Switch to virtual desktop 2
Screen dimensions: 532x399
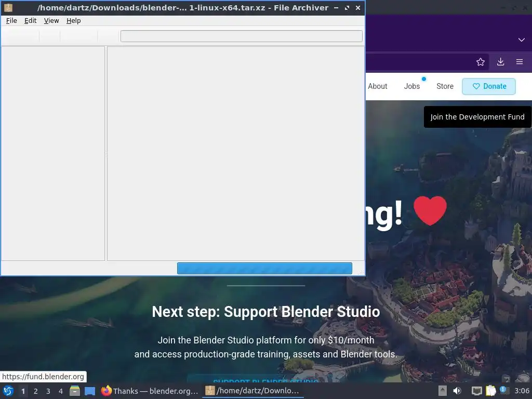click(36, 391)
